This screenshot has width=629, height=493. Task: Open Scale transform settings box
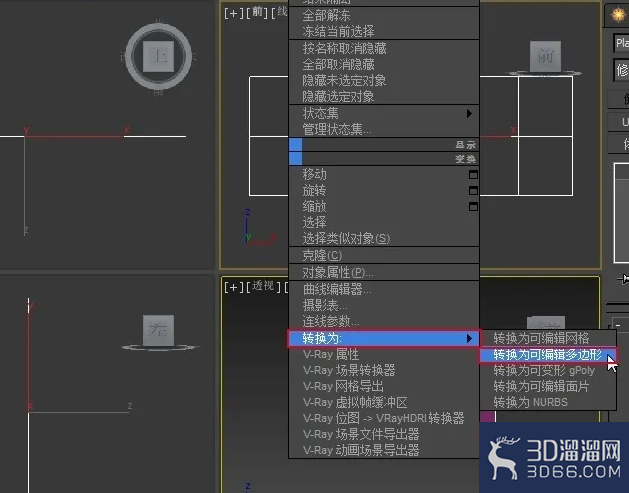(x=473, y=207)
